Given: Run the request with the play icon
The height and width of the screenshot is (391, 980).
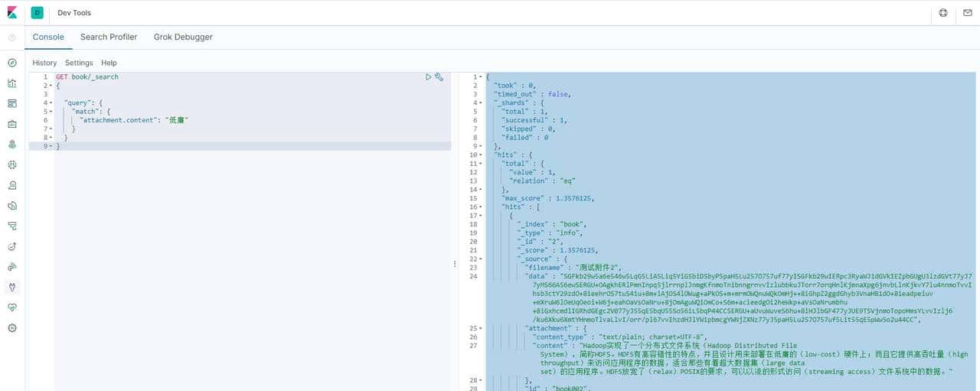Looking at the screenshot, I should [x=429, y=77].
